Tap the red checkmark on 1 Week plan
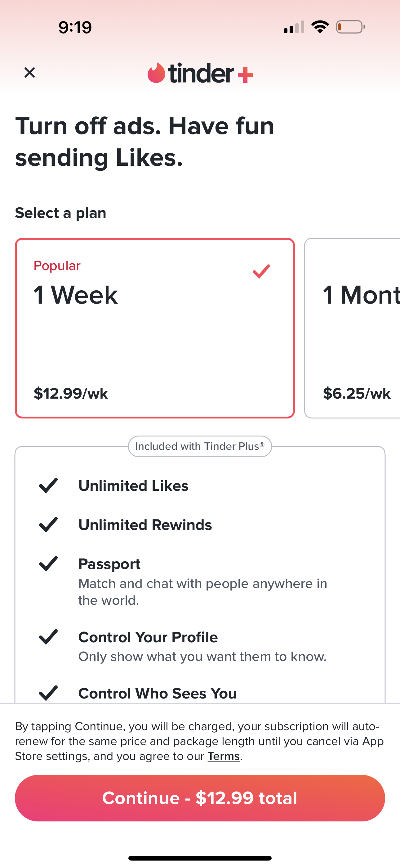This screenshot has width=400, height=868. pos(261,272)
